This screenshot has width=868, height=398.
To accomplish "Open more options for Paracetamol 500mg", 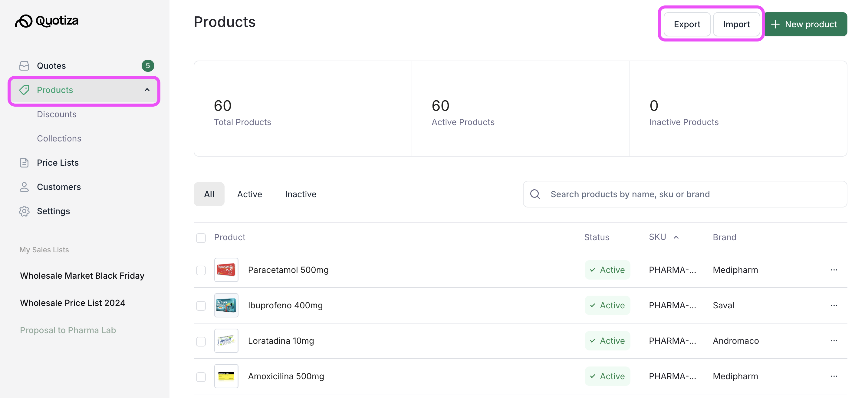I will pyautogui.click(x=834, y=270).
